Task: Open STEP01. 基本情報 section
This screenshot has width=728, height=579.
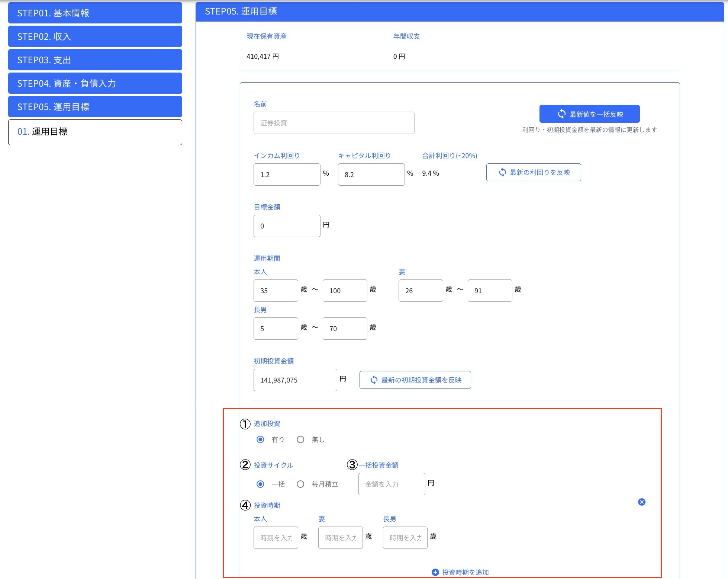Action: pyautogui.click(x=95, y=13)
